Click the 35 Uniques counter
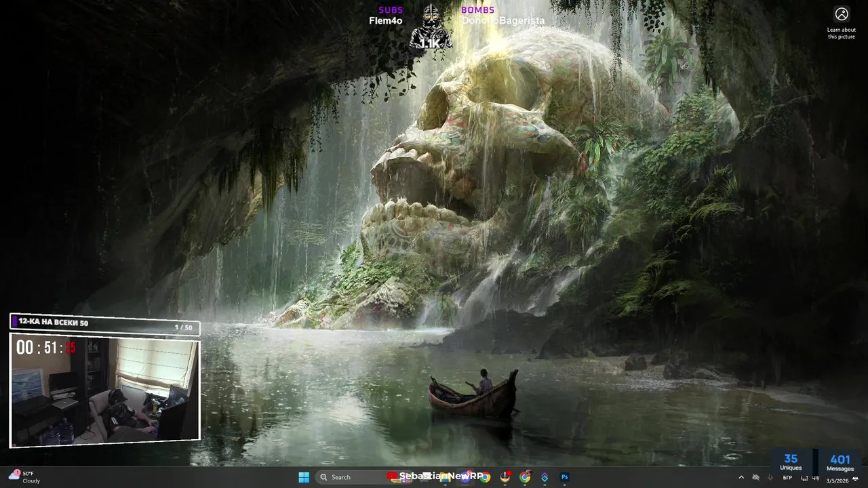 click(791, 462)
